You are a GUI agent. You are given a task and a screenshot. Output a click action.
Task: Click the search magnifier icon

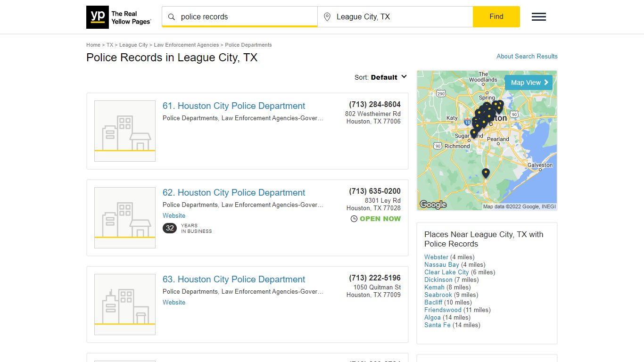coord(172,17)
